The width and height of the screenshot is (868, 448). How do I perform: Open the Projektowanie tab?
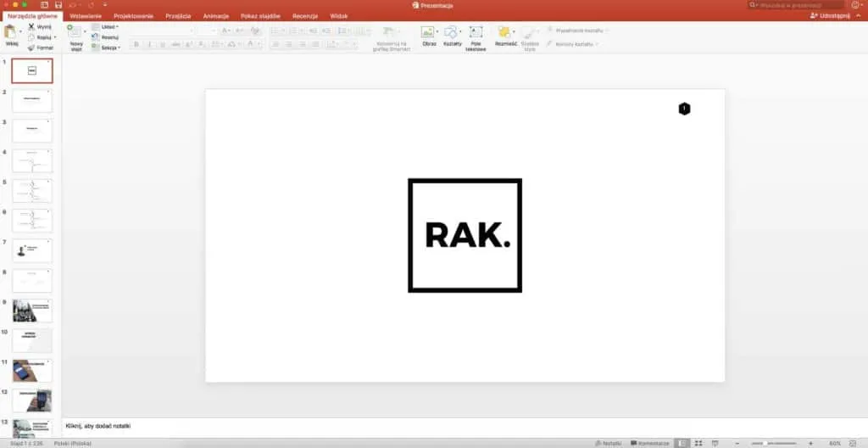click(133, 16)
